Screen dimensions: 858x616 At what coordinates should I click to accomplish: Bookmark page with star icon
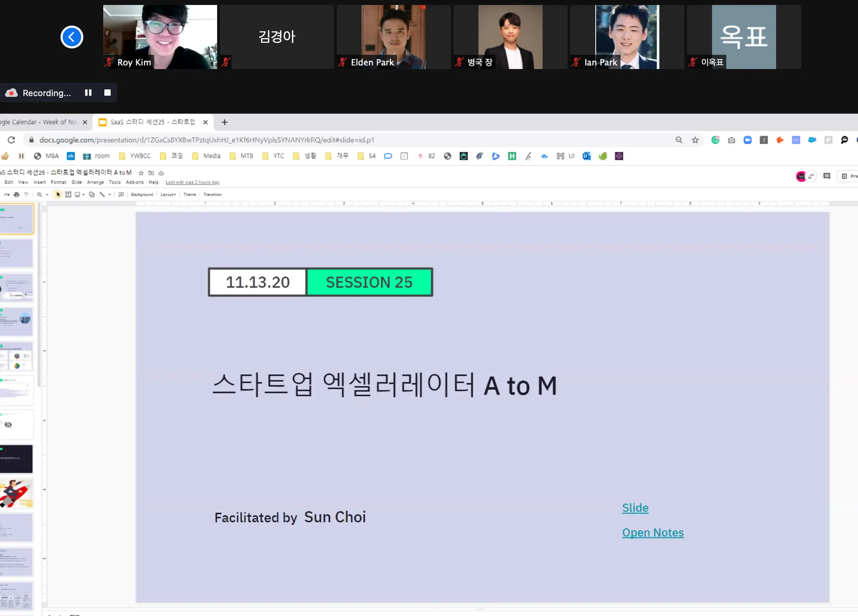click(695, 140)
